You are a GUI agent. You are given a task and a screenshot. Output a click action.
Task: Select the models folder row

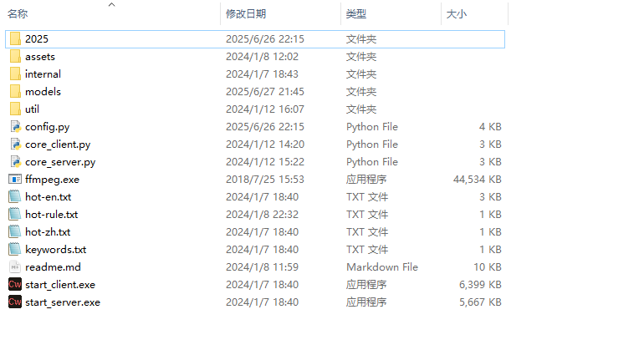tap(255, 92)
